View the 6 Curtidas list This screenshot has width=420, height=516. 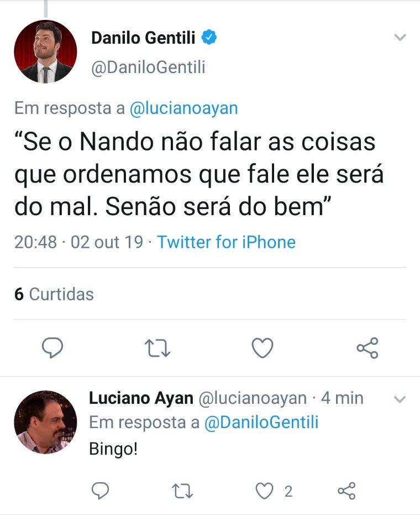point(54,294)
